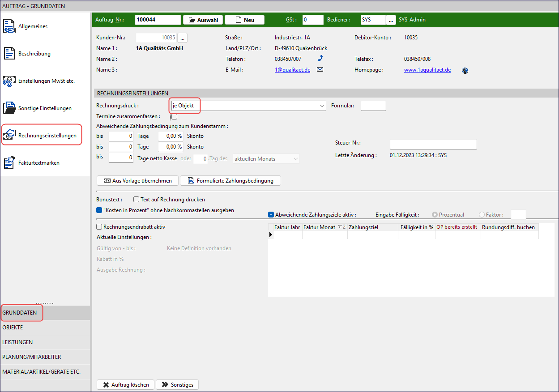
Task: Switch to the GRUNDDATEN tab
Action: (x=45, y=313)
